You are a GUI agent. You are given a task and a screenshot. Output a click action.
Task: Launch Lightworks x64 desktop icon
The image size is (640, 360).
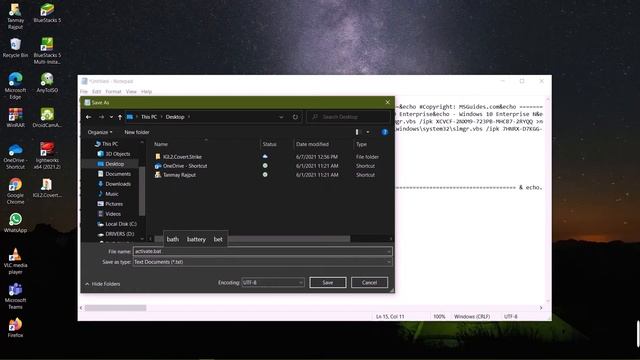(47, 156)
